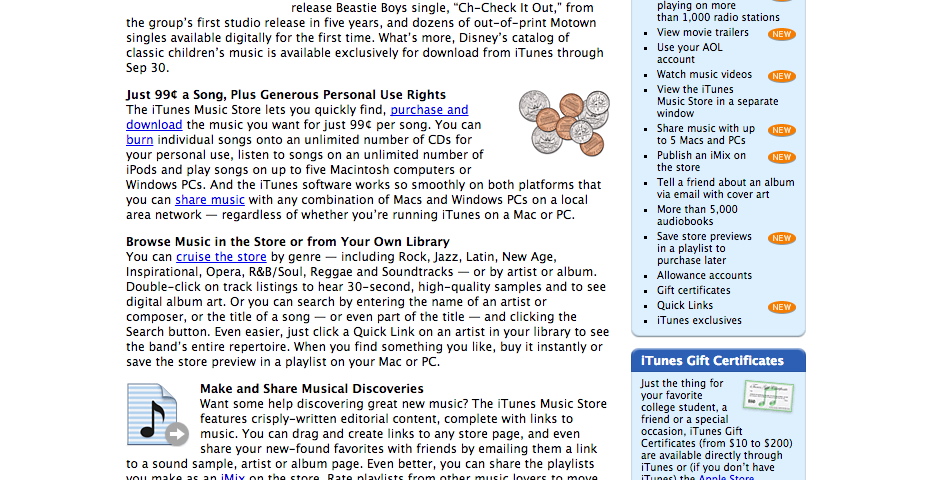Click the "Watch music videos" list item
Image resolution: width=940 pixels, height=480 pixels.
[x=704, y=74]
